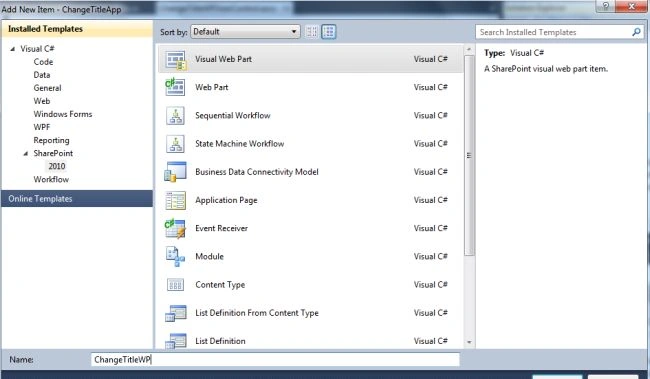Image resolution: width=650 pixels, height=379 pixels.
Task: Click the 'Web Part' template name
Action: (x=211, y=87)
